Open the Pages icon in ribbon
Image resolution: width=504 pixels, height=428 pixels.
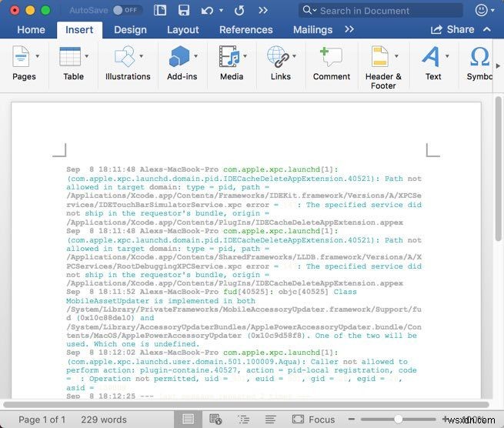click(21, 56)
